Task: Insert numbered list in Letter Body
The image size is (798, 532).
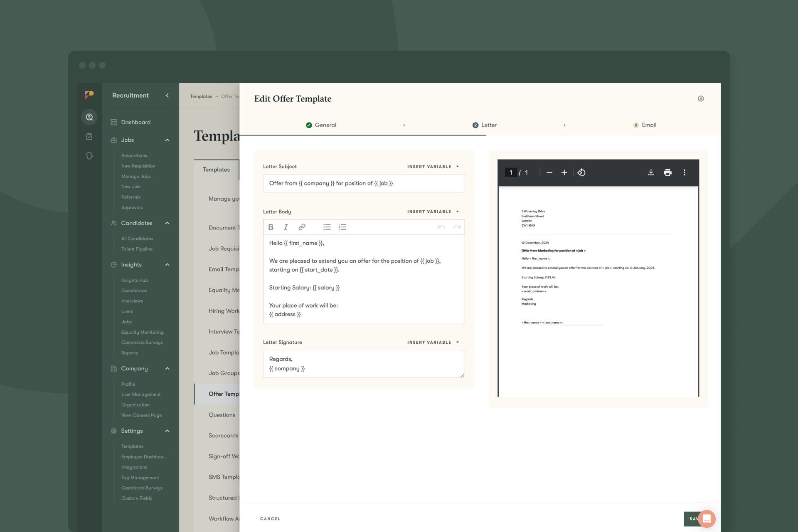Action: coord(342,227)
